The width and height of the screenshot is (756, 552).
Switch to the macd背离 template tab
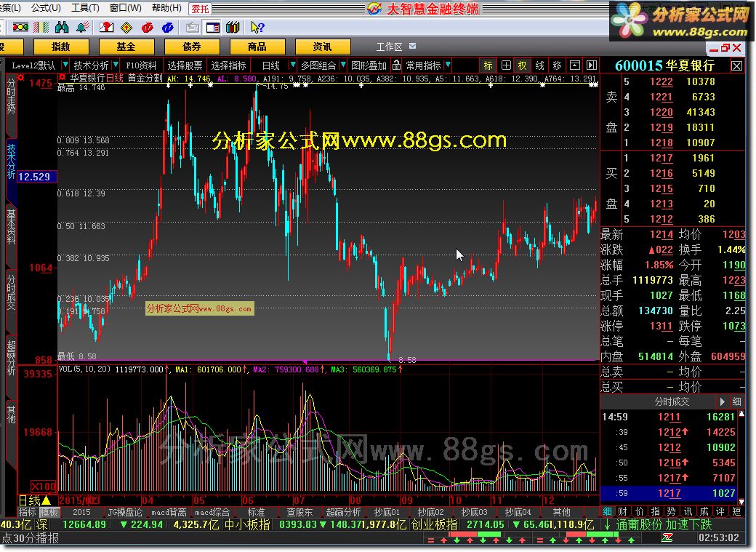pos(168,512)
